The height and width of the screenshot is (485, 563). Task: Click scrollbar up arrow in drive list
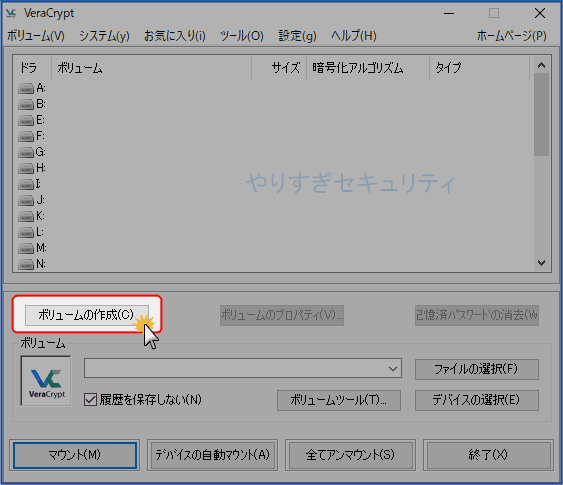(x=541, y=65)
